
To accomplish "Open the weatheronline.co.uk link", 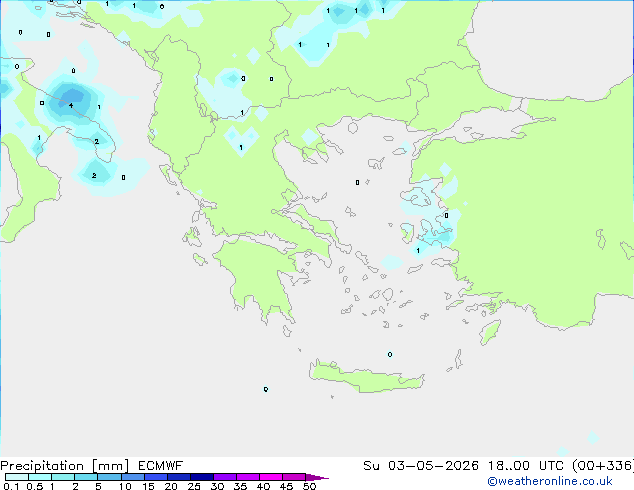I will (x=550, y=481).
